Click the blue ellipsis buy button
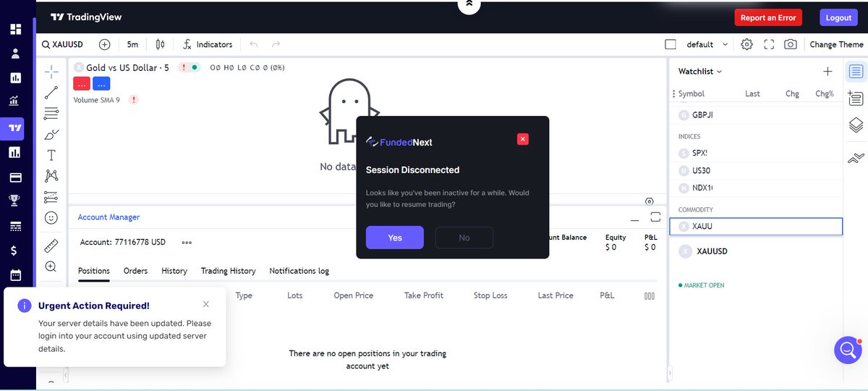868x391 pixels. coord(101,84)
